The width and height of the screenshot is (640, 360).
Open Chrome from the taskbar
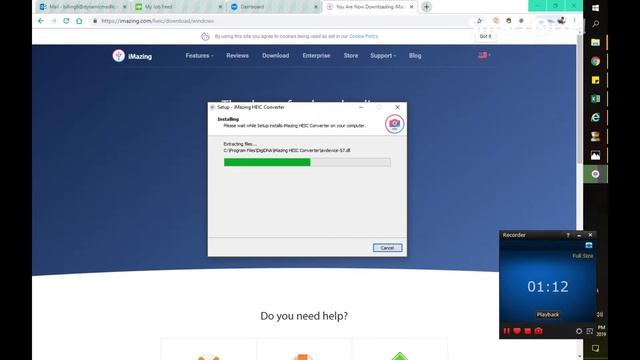(x=596, y=61)
